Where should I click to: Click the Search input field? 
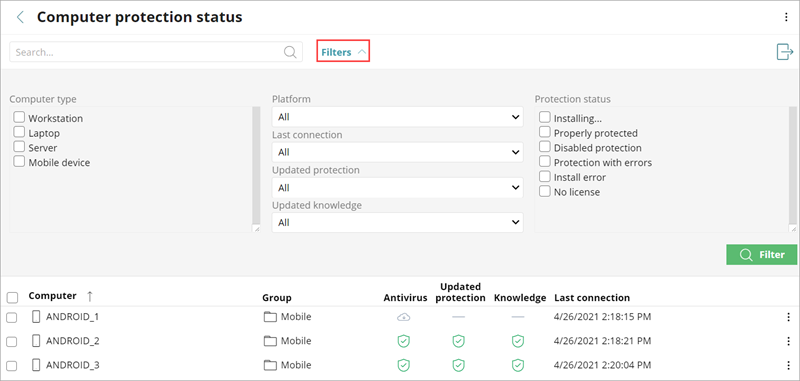click(x=156, y=52)
